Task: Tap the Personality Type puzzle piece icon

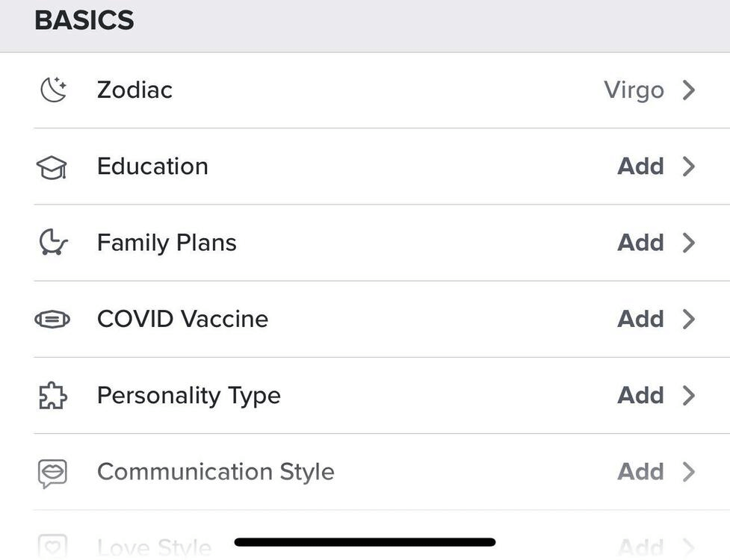Action: click(52, 396)
